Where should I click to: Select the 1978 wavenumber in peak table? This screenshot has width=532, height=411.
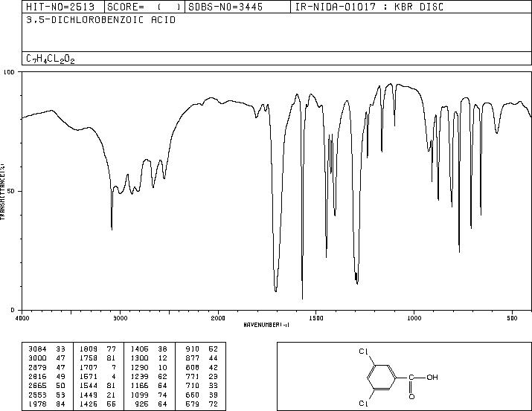point(38,404)
